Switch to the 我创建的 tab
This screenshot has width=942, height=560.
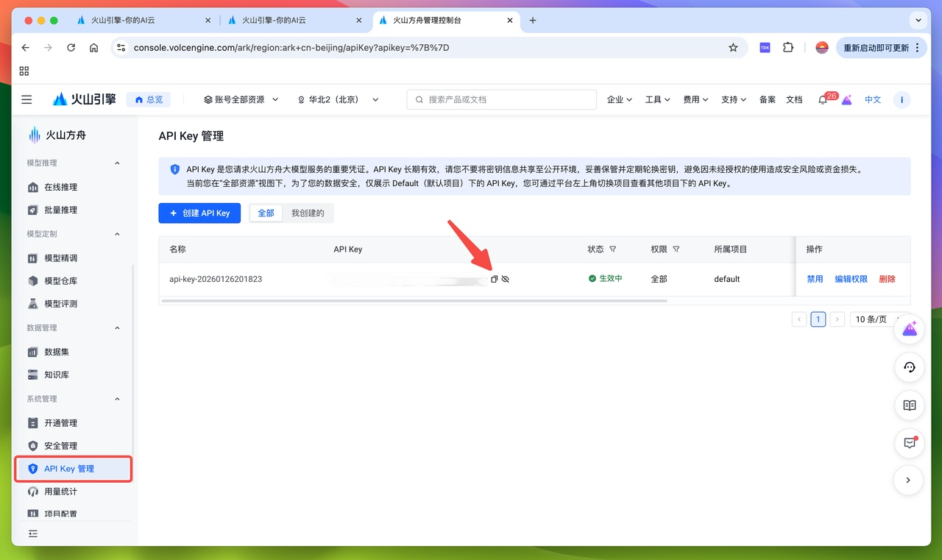pyautogui.click(x=308, y=213)
